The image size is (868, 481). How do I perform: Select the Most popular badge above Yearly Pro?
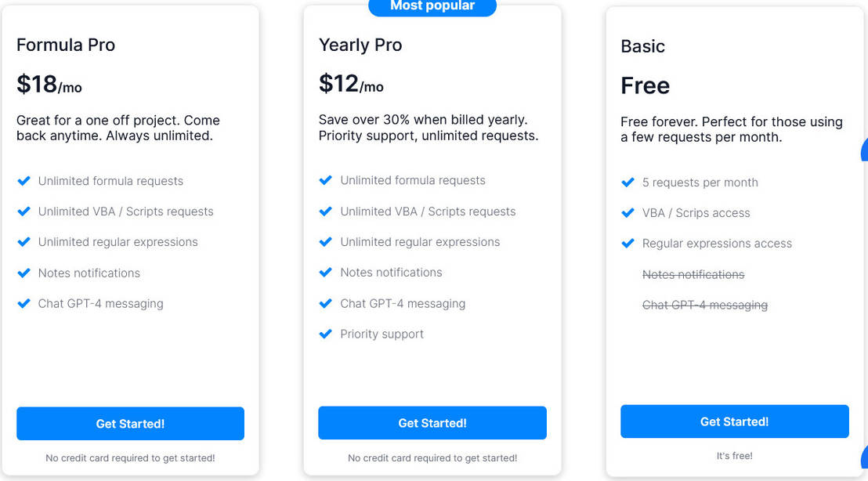(x=432, y=6)
